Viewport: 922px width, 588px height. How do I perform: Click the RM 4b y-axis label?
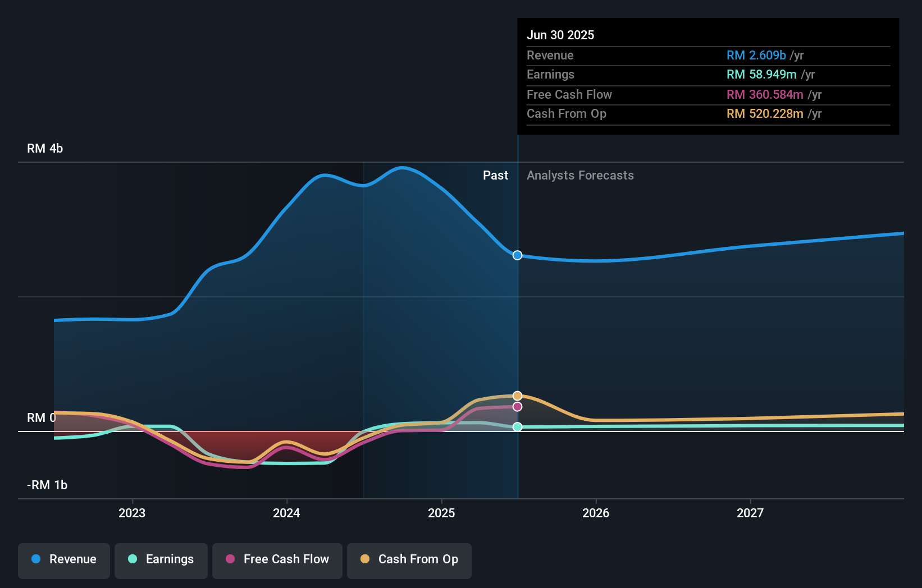(x=45, y=149)
